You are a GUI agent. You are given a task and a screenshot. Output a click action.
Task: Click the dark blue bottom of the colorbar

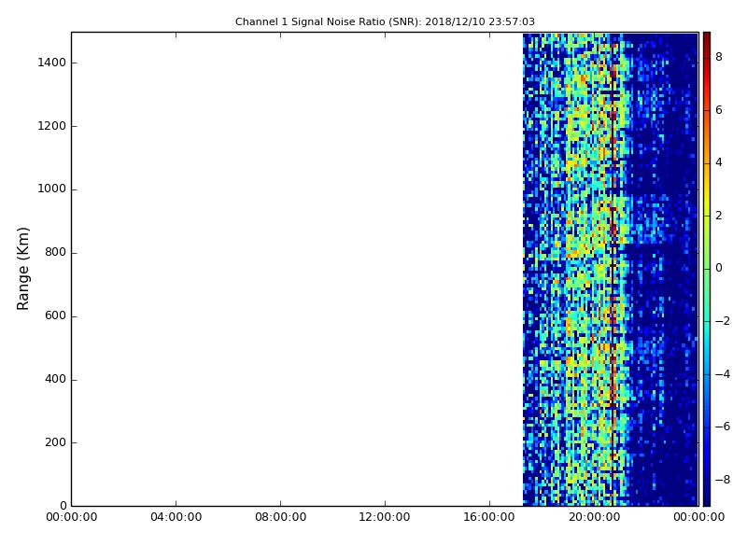pos(706,501)
